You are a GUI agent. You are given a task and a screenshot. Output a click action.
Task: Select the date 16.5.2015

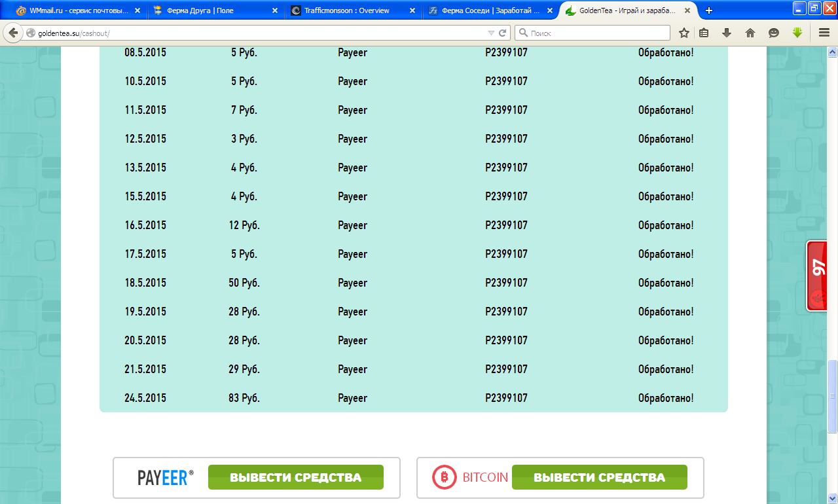point(145,225)
